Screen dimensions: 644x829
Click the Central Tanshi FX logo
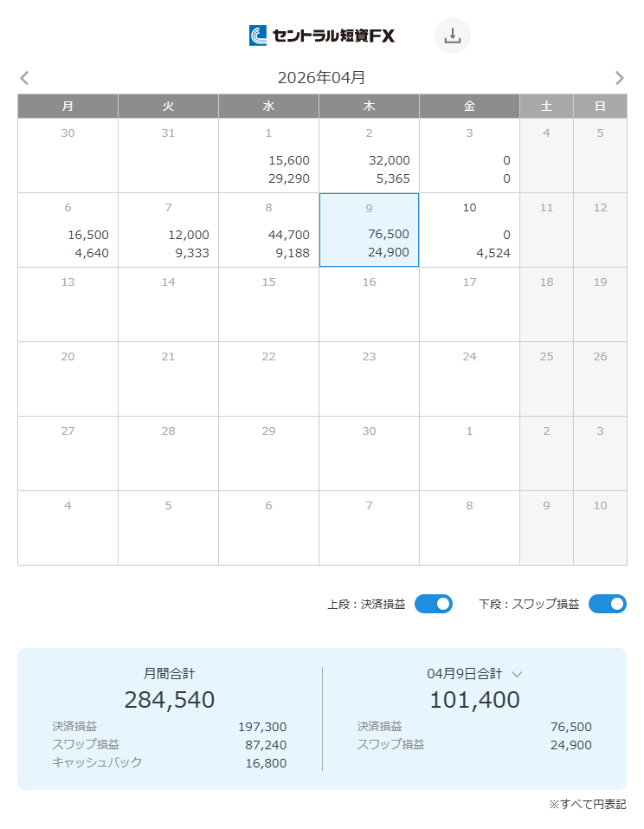coord(322,36)
